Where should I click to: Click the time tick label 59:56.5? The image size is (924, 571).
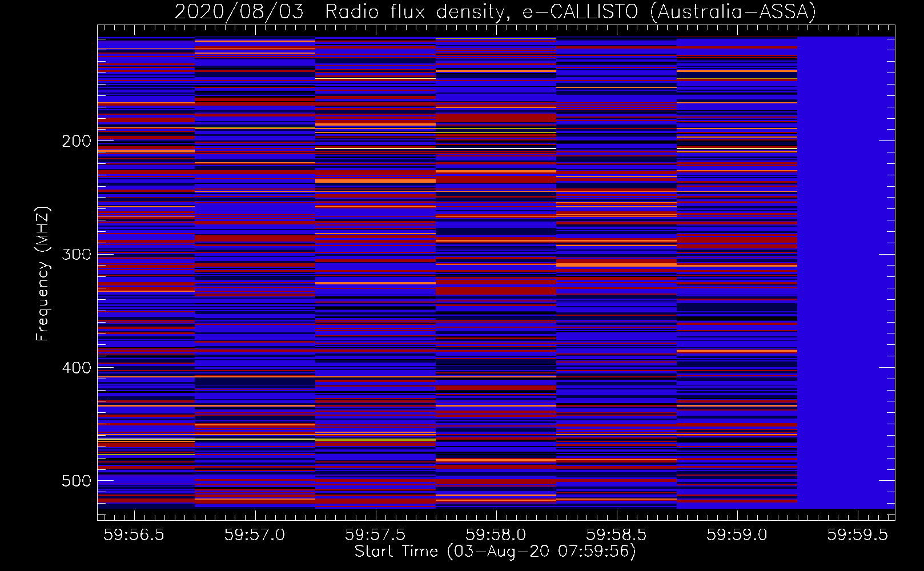(134, 534)
